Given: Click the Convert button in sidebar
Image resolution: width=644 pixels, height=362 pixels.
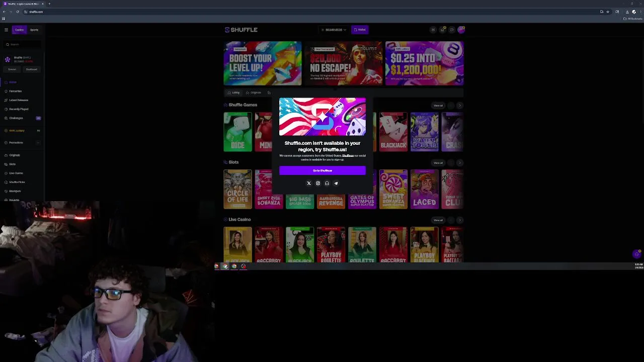Looking at the screenshot, I should pyautogui.click(x=12, y=69).
